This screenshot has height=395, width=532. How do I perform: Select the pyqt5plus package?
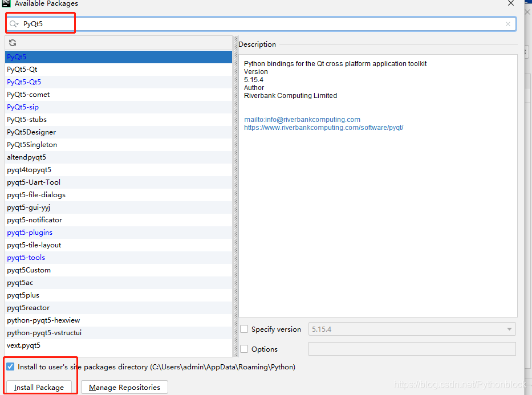[119, 295]
